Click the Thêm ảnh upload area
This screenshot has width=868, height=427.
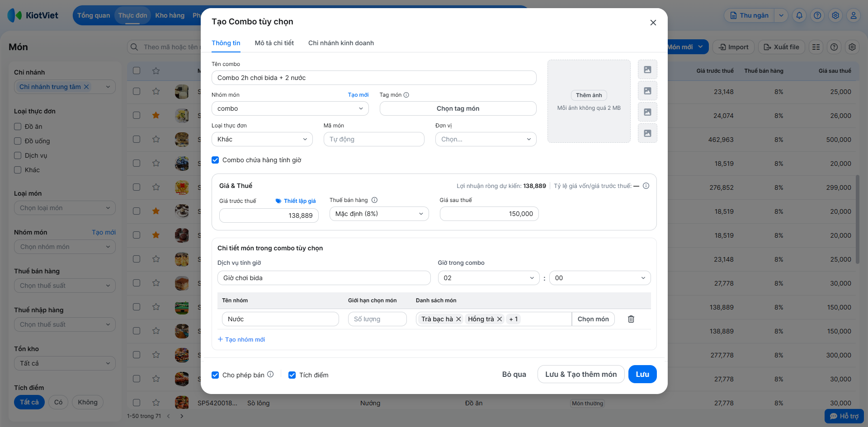[x=589, y=95]
